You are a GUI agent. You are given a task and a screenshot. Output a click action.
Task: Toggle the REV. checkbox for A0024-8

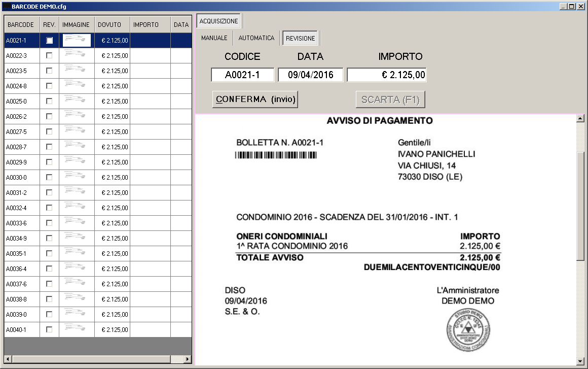tap(49, 86)
